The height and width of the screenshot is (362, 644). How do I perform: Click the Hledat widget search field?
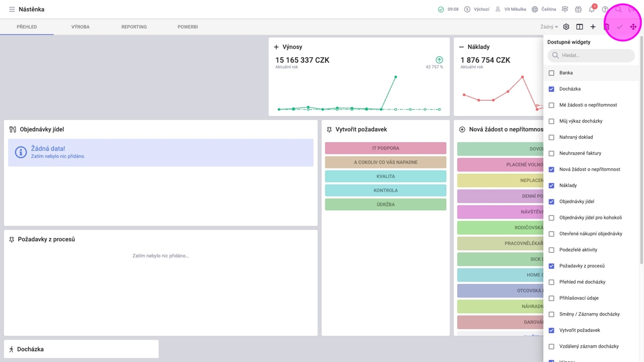coord(591,55)
